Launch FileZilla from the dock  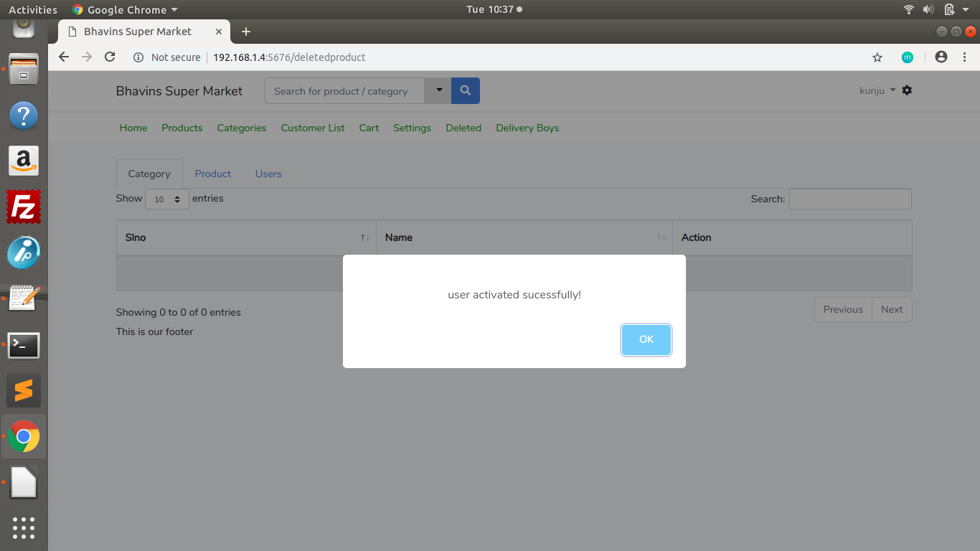[x=24, y=207]
